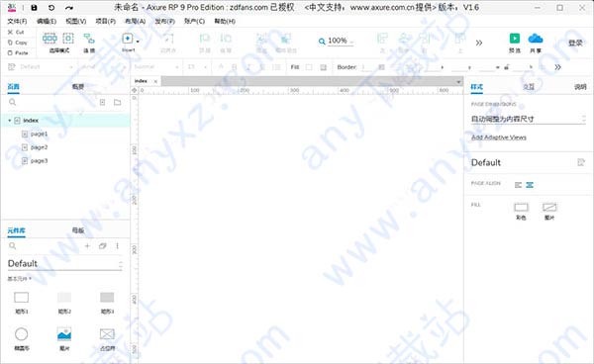
Task: Open the page dimensions dropdown
Action: (529, 119)
